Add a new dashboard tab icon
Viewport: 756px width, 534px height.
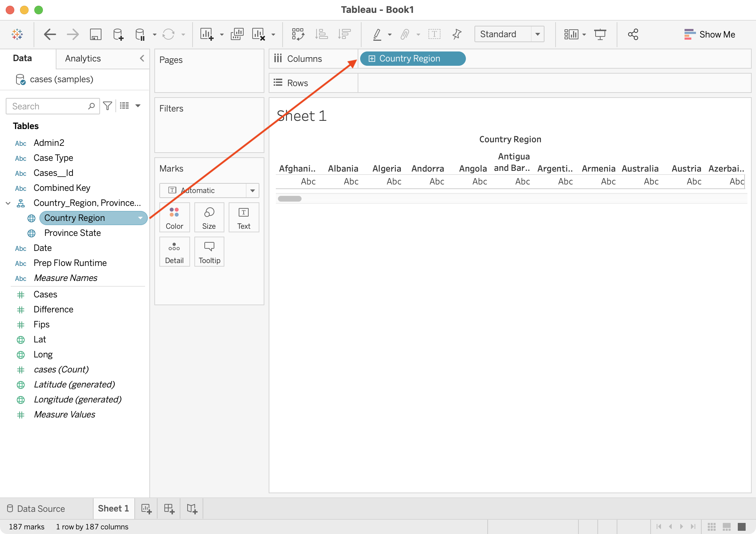coord(169,509)
